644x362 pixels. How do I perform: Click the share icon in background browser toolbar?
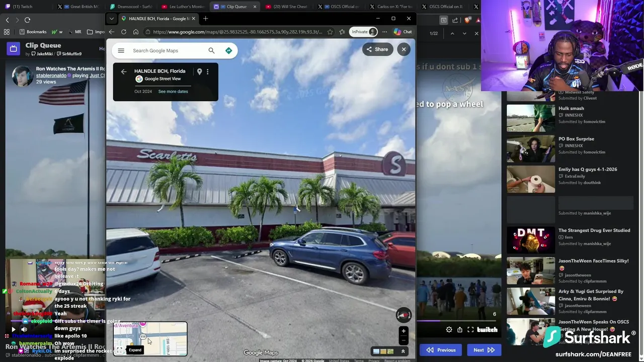click(455, 20)
